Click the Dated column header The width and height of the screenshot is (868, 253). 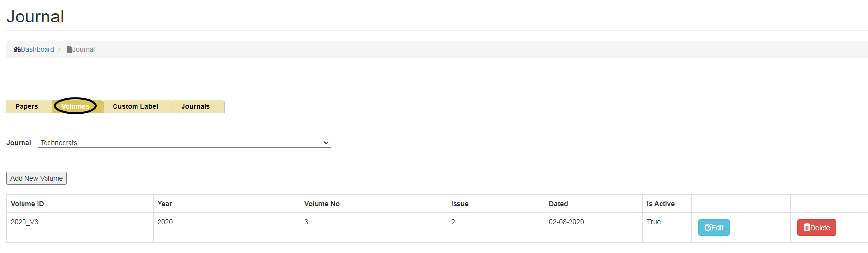point(558,204)
